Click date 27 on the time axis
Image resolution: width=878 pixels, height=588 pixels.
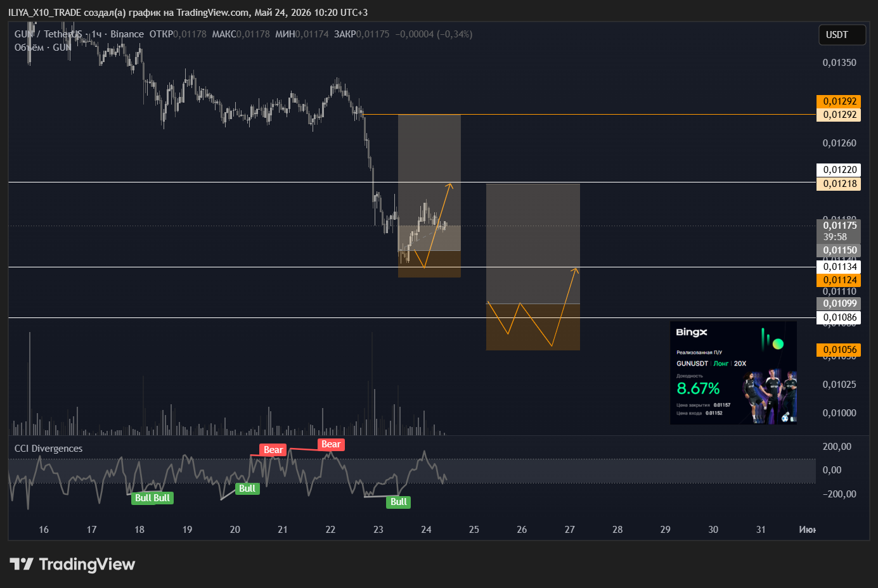[570, 530]
